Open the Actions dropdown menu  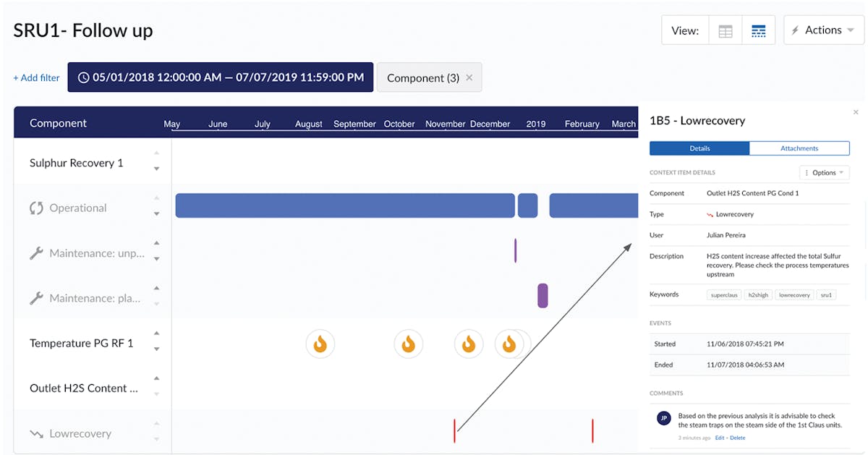(x=823, y=30)
